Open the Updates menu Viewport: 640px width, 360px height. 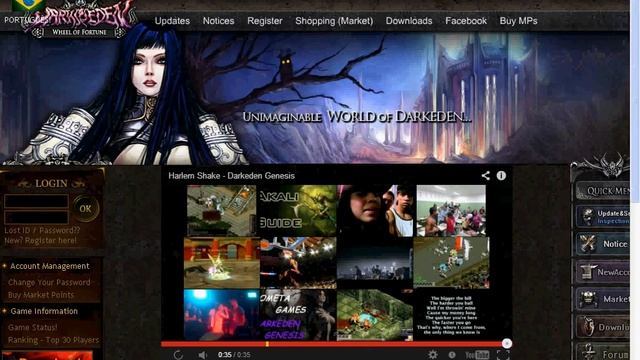click(172, 21)
